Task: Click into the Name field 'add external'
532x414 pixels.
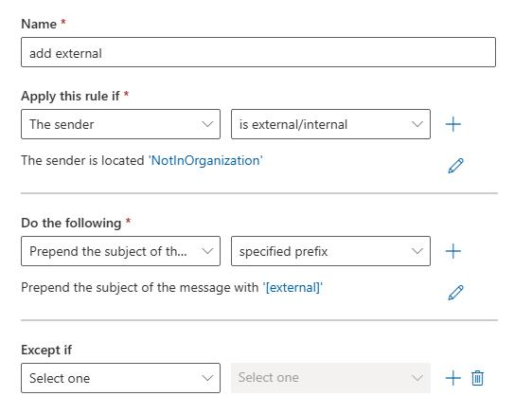Action: pos(258,52)
